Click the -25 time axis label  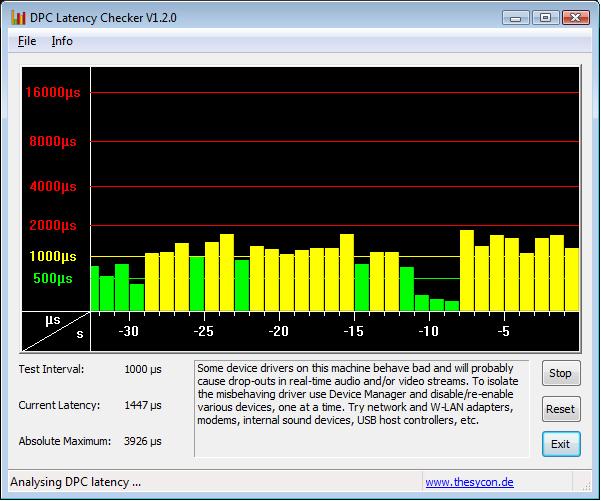204,331
